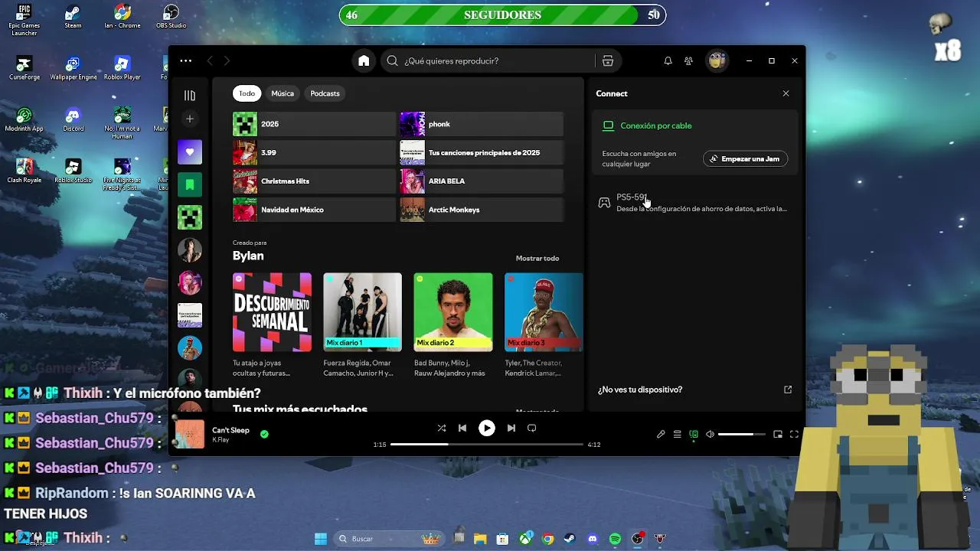980x551 pixels.
Task: Open the Steam desktop shortcut
Action: coord(73,17)
